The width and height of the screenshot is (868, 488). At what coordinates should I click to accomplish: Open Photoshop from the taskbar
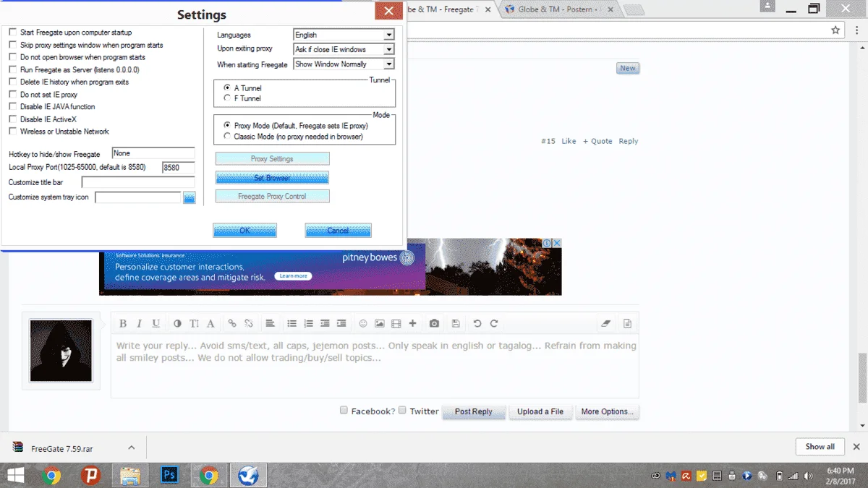pyautogui.click(x=169, y=475)
